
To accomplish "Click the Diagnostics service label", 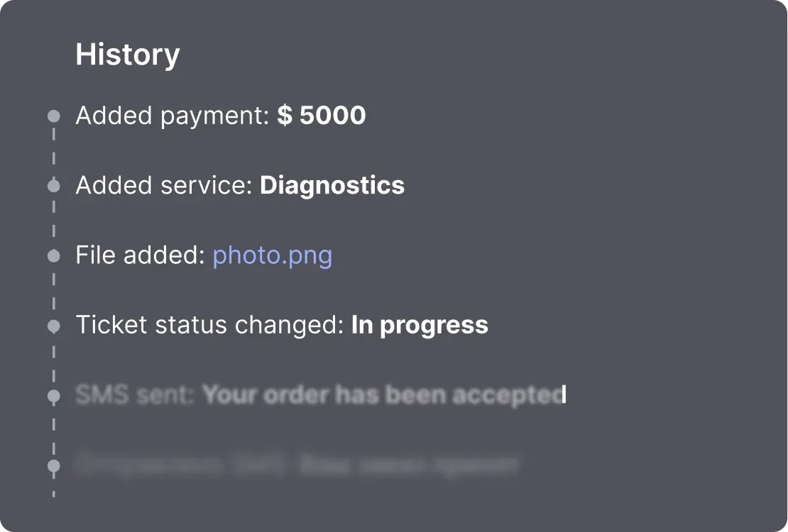I will click(332, 186).
